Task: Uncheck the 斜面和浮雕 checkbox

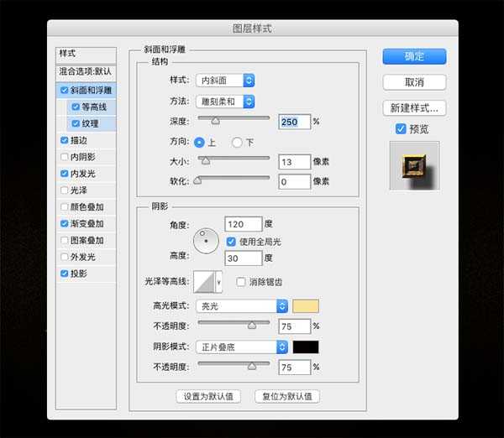Action: [x=65, y=91]
